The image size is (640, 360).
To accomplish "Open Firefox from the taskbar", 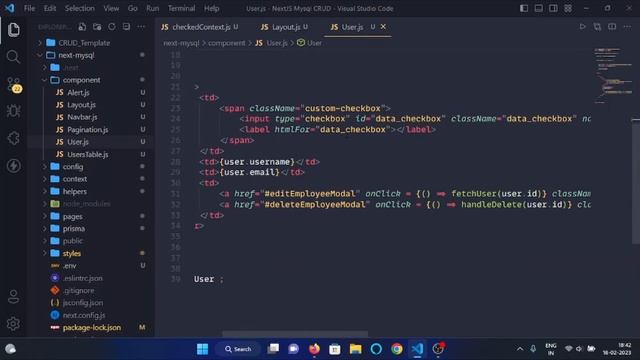I will [x=314, y=349].
